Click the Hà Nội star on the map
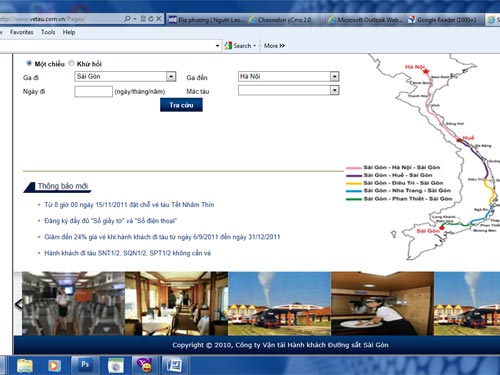The height and width of the screenshot is (375, 500). point(426,71)
